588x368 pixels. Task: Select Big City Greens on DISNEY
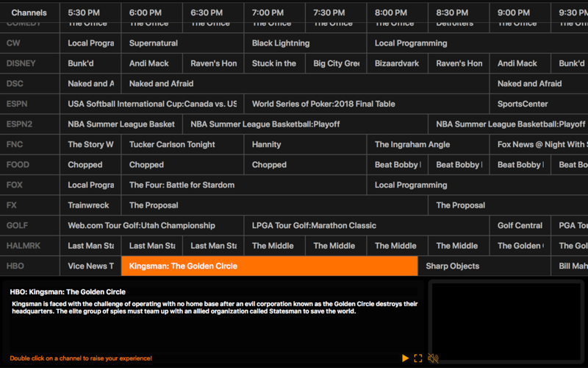click(x=336, y=63)
